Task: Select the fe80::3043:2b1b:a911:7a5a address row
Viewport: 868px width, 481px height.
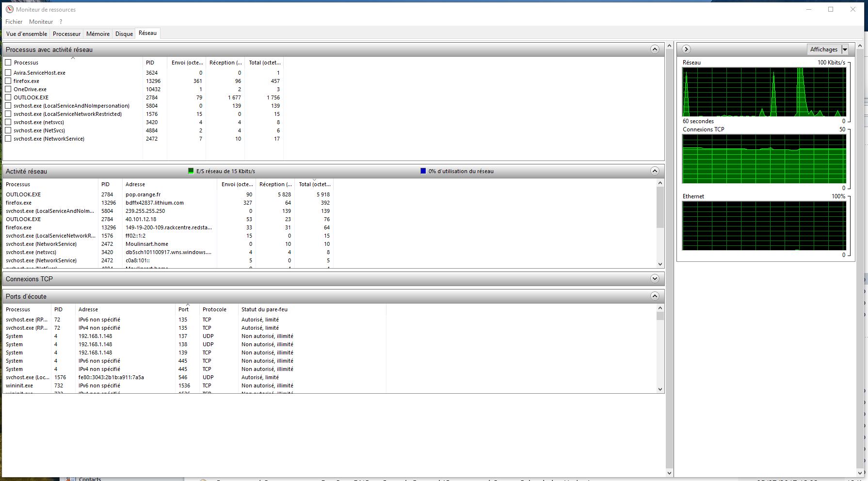Action: pos(194,377)
